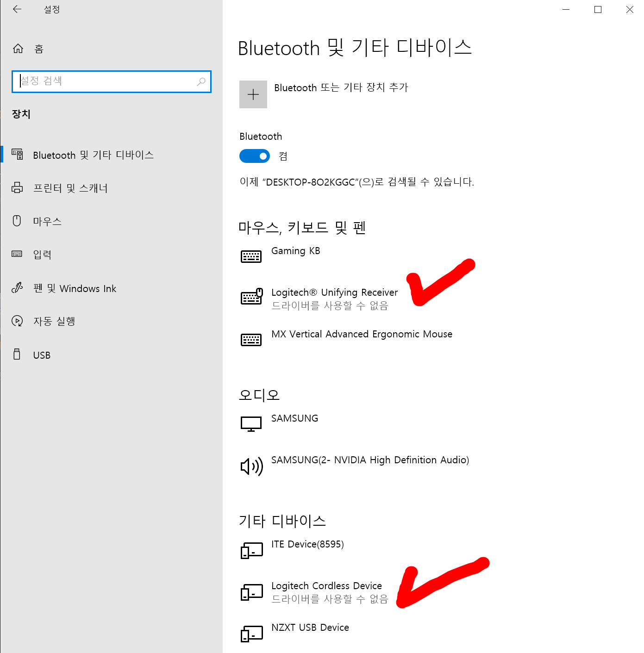Viewport: 644px width, 653px height.
Task: Focus the 설정 검색 search box
Action: point(112,81)
